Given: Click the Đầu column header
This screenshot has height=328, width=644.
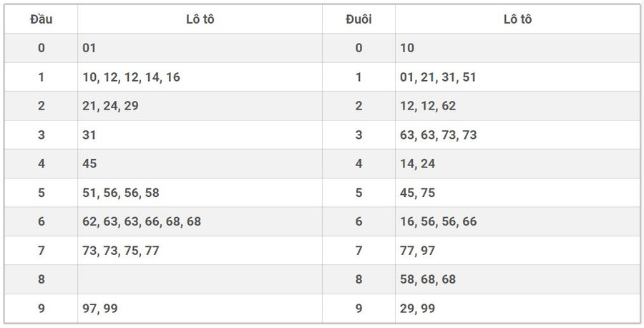Looking at the screenshot, I should coord(41,19).
